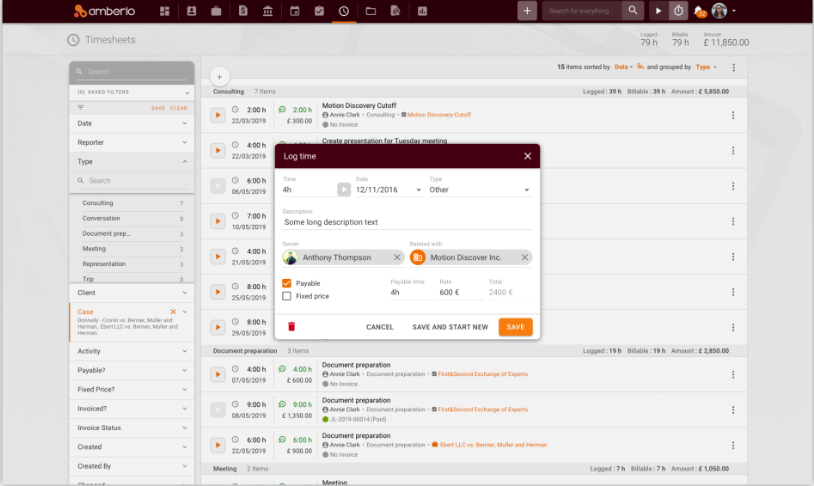814x486 pixels.
Task: Click the sidebar Search filter field
Action: pyautogui.click(x=132, y=72)
